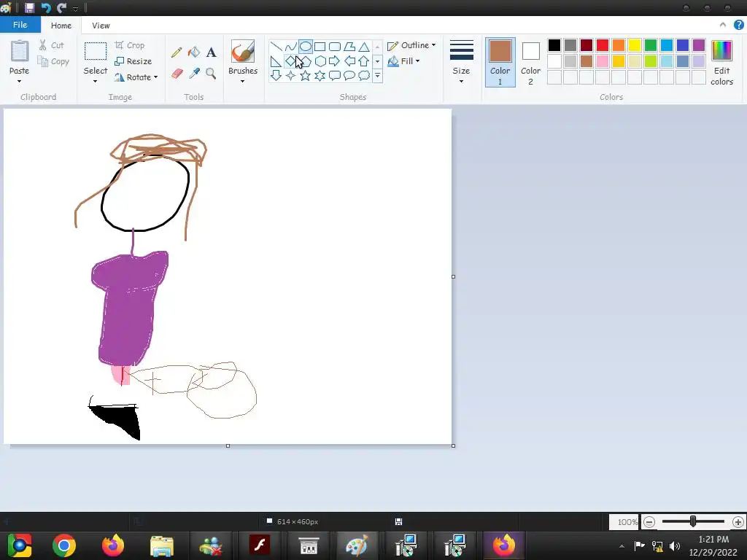Expand the Shapes gallery more arrow
This screenshot has width=747, height=560.
pyautogui.click(x=377, y=75)
